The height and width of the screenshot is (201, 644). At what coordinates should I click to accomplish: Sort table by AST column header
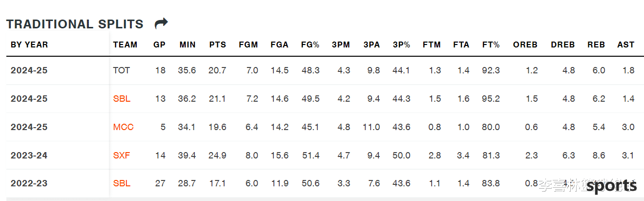click(626, 45)
